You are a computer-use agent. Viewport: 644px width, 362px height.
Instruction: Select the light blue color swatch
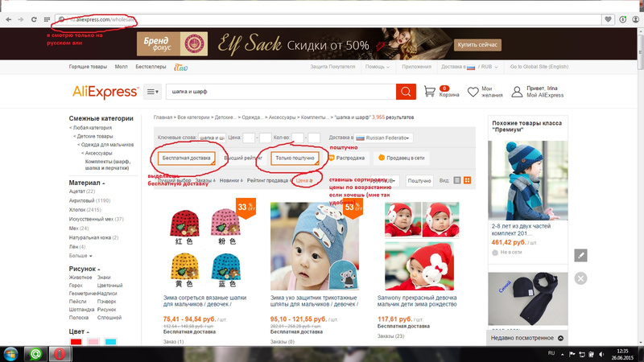pos(110,342)
